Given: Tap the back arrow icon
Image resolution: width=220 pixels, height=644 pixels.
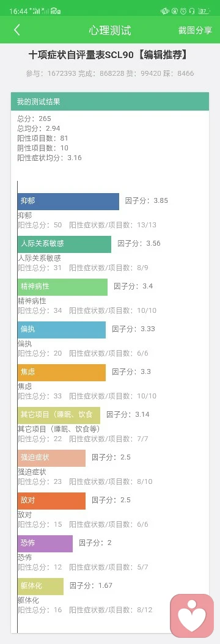Looking at the screenshot, I should (x=17, y=30).
